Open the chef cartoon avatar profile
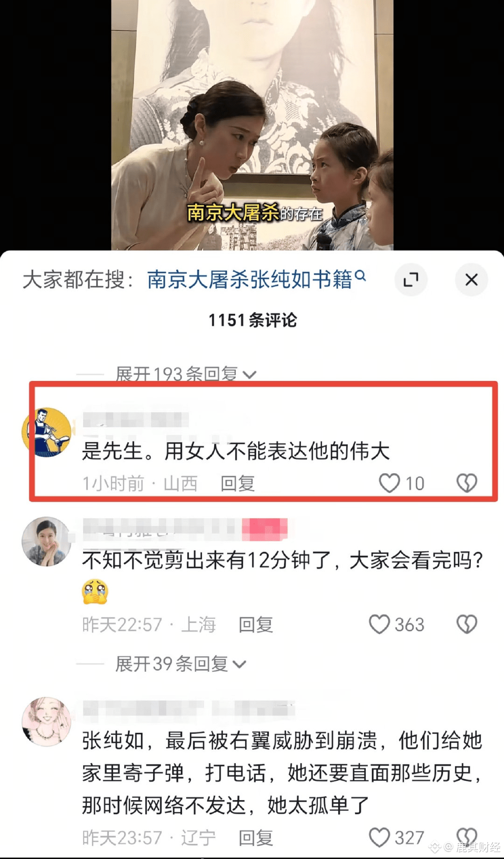504x859 pixels. point(46,433)
